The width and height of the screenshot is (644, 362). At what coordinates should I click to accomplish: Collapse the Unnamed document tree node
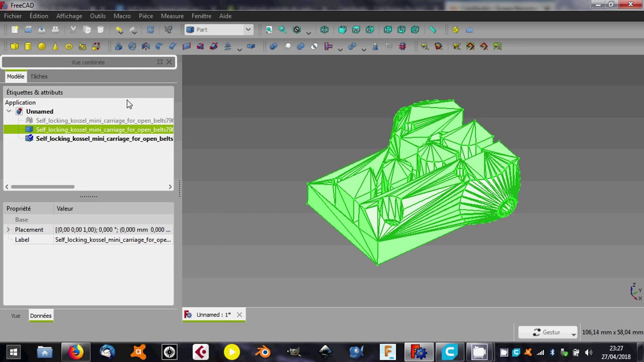(x=9, y=111)
